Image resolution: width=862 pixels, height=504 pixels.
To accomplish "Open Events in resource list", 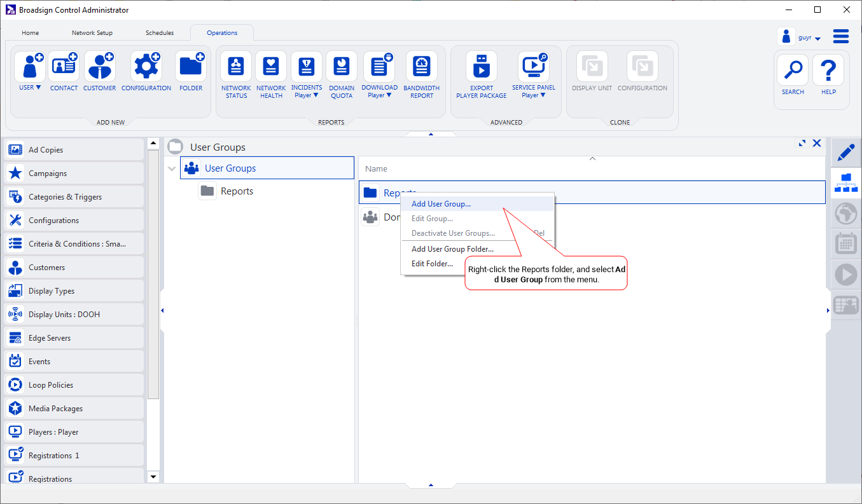I will coord(74,362).
